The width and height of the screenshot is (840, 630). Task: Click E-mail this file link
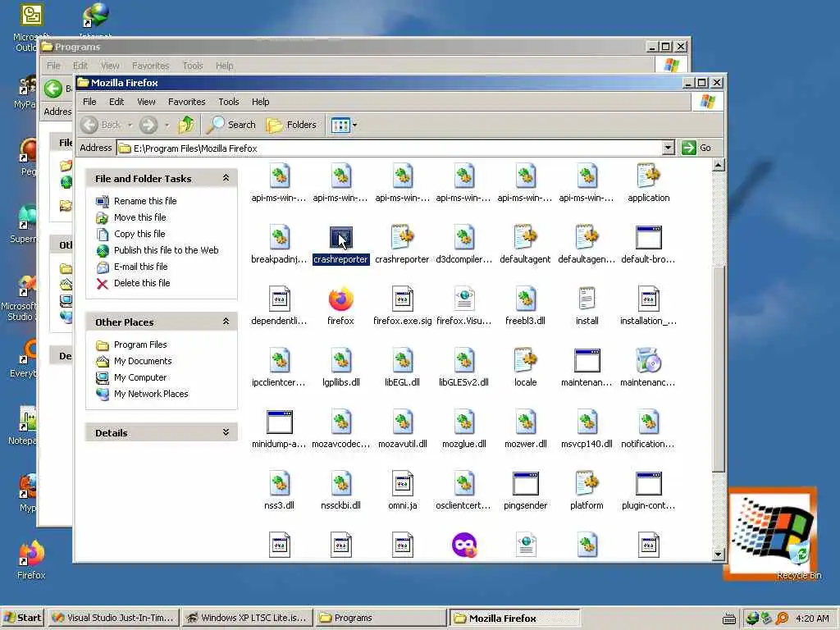point(140,267)
